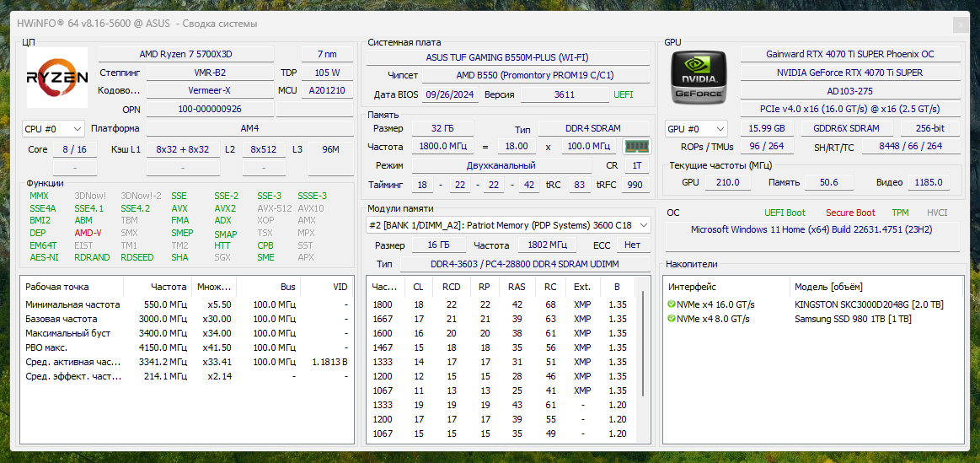Image resolution: width=980 pixels, height=463 pixels.
Task: Click the 1800 frequency timing row
Action: tap(502, 304)
